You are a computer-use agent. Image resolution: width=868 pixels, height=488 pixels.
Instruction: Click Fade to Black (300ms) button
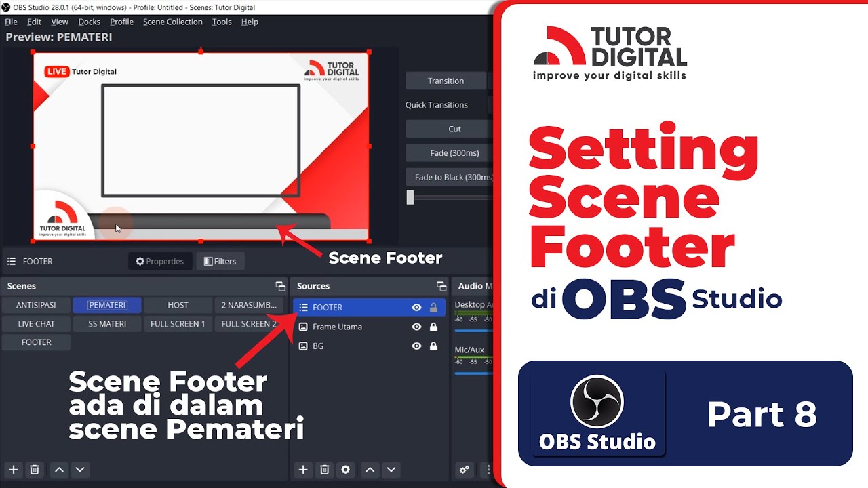pos(451,177)
